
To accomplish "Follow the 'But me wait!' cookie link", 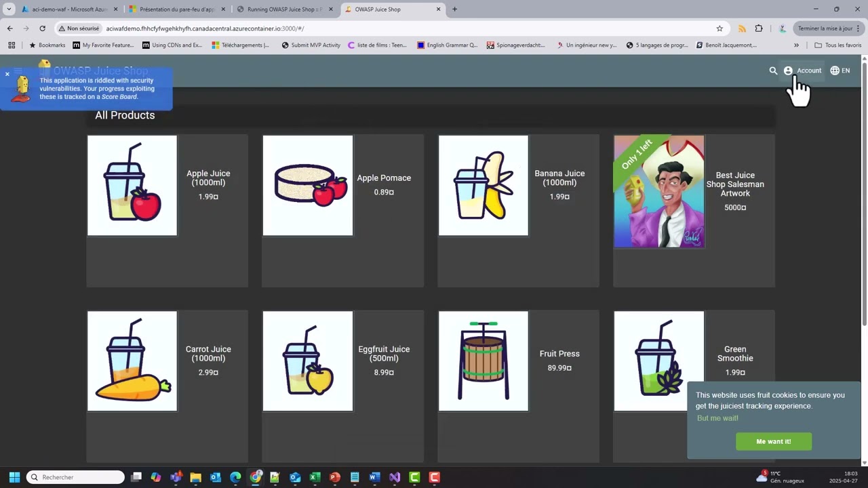I will tap(717, 418).
